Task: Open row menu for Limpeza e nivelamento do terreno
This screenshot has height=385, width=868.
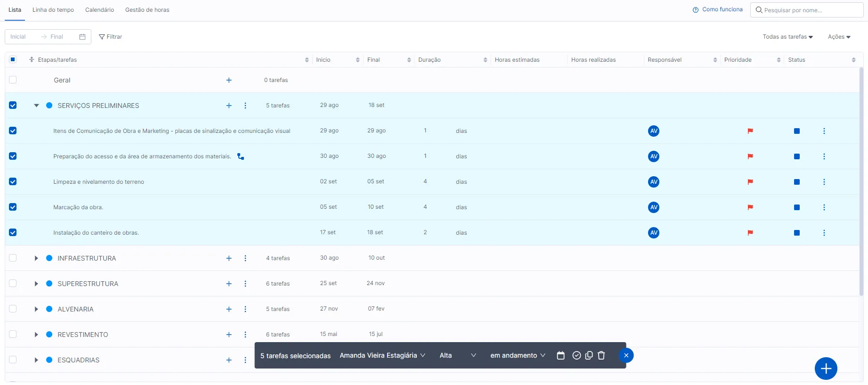Action: click(x=824, y=182)
